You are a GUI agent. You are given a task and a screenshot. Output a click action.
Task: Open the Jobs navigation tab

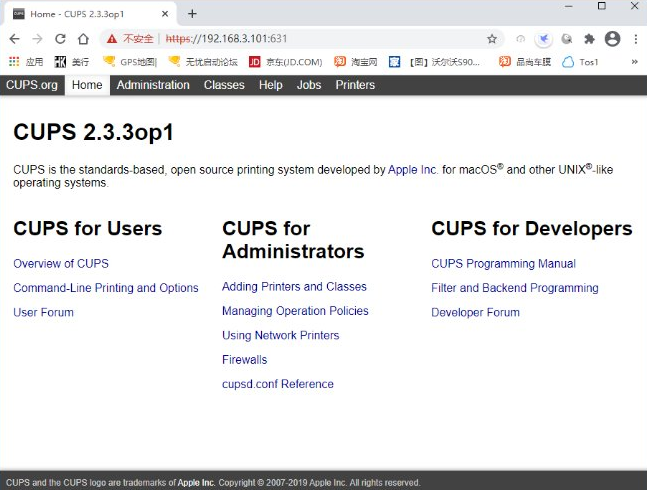click(x=309, y=85)
